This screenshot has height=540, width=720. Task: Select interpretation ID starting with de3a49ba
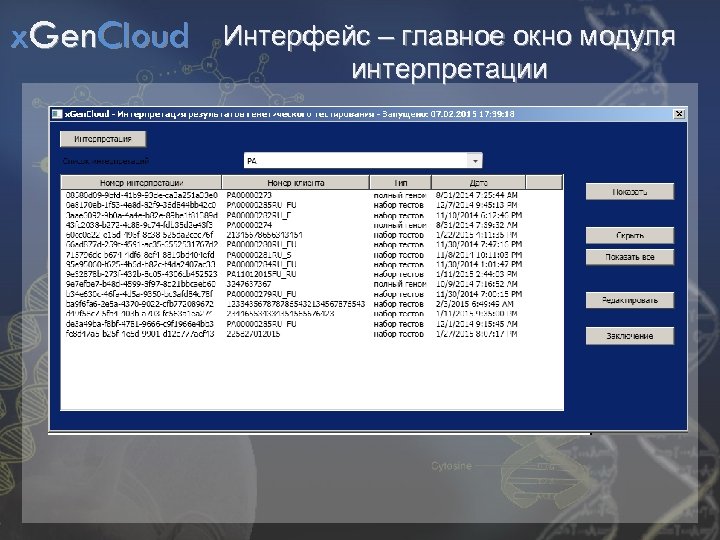point(140,324)
